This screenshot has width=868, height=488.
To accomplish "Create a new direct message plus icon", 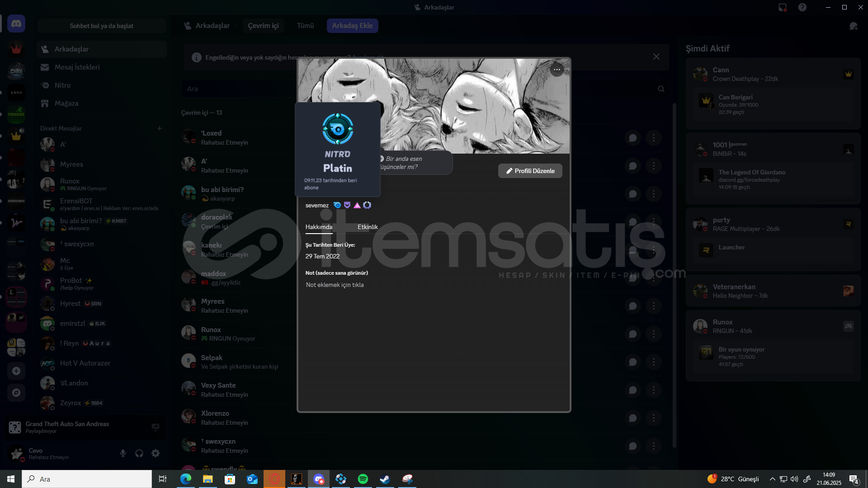I will [160, 128].
